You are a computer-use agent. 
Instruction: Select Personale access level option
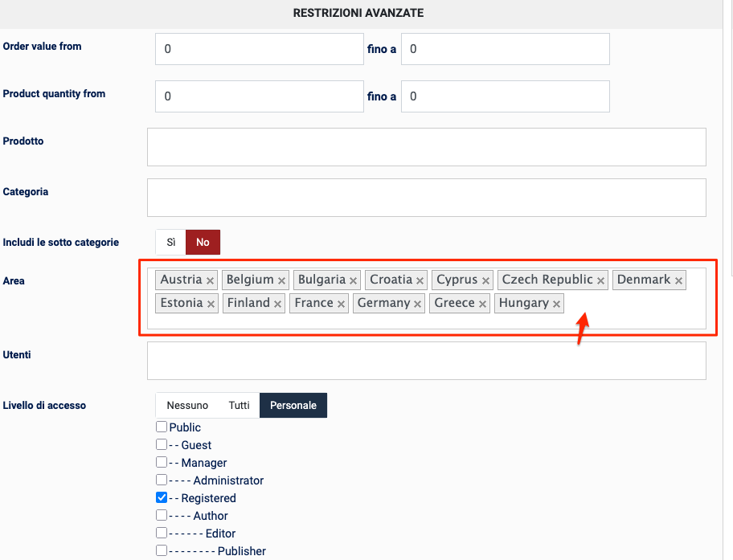tap(293, 406)
